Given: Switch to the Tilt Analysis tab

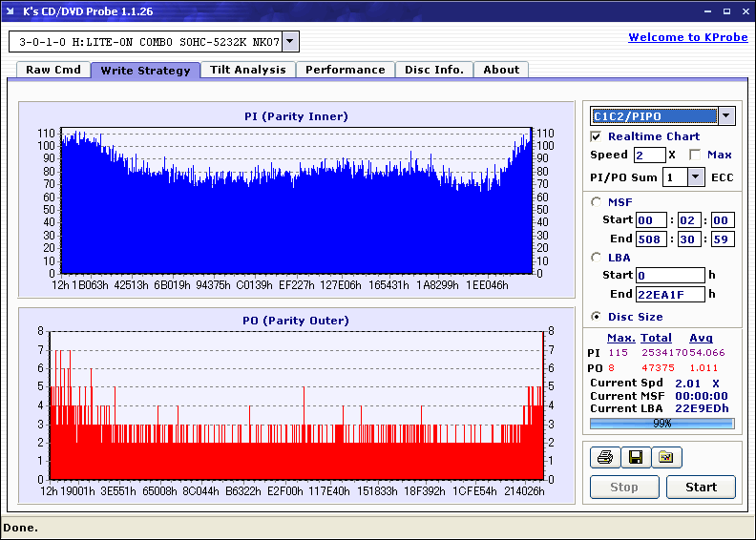Looking at the screenshot, I should point(247,70).
